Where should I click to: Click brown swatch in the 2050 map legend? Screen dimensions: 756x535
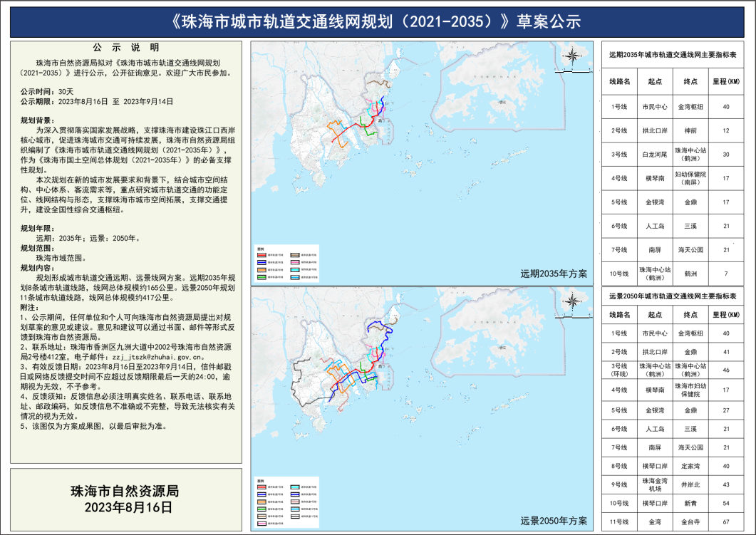262,516
